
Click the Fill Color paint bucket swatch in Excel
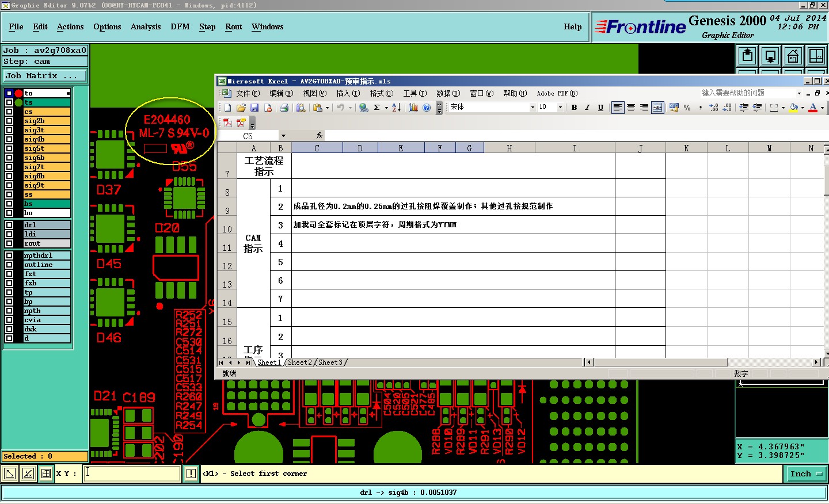click(794, 108)
